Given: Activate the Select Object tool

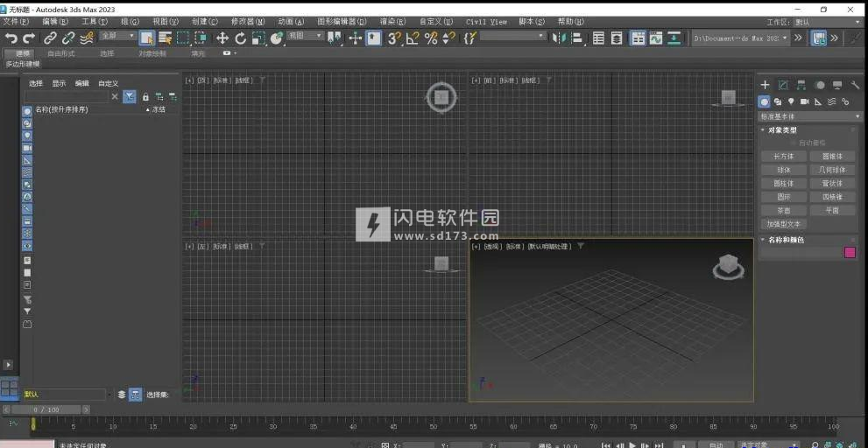Looking at the screenshot, I should pyautogui.click(x=146, y=38).
